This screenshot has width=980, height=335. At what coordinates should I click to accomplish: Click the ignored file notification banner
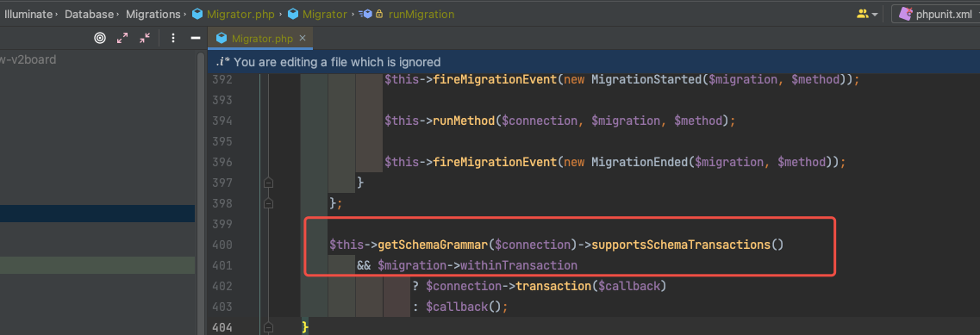(x=594, y=62)
